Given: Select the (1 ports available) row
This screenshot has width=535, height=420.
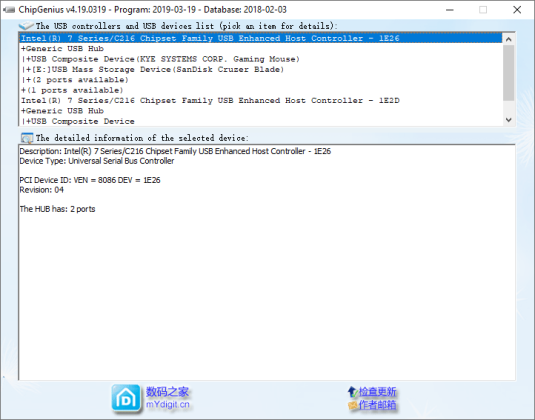Looking at the screenshot, I should (72, 90).
